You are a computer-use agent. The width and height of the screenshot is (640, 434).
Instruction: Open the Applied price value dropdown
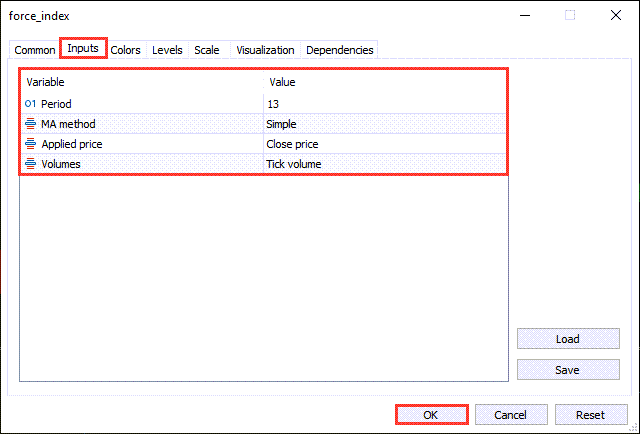tap(385, 144)
